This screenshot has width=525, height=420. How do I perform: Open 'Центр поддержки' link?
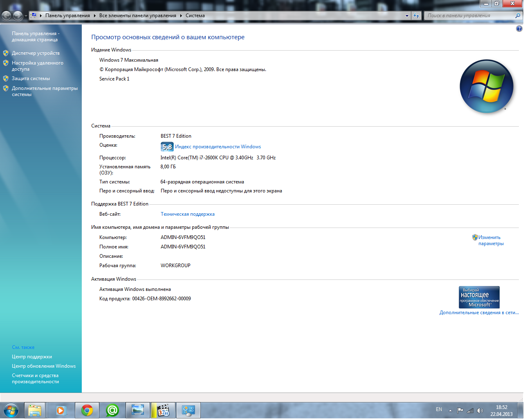(32, 357)
